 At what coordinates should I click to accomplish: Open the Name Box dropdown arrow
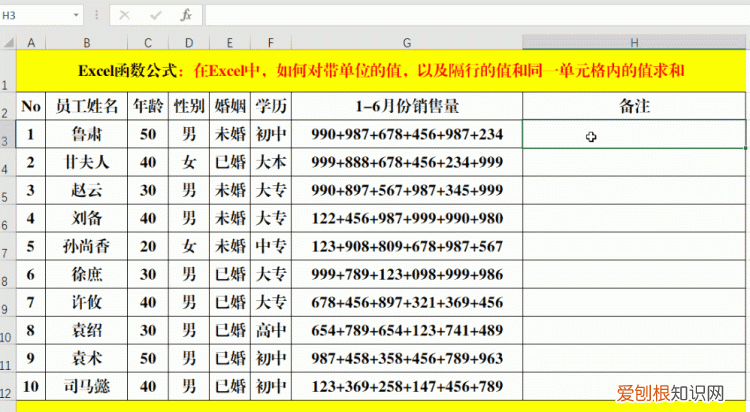point(77,16)
